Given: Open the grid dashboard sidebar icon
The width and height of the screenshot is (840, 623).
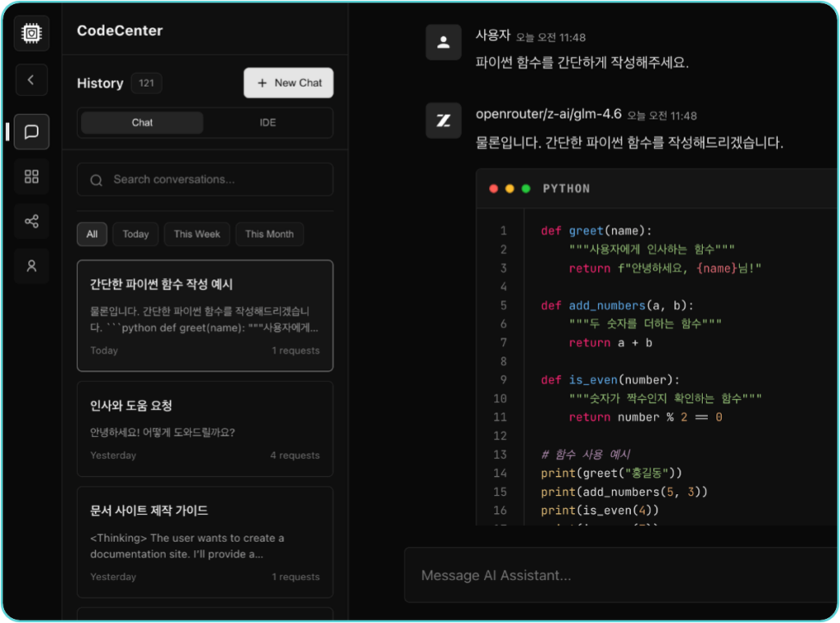Looking at the screenshot, I should coord(32,176).
